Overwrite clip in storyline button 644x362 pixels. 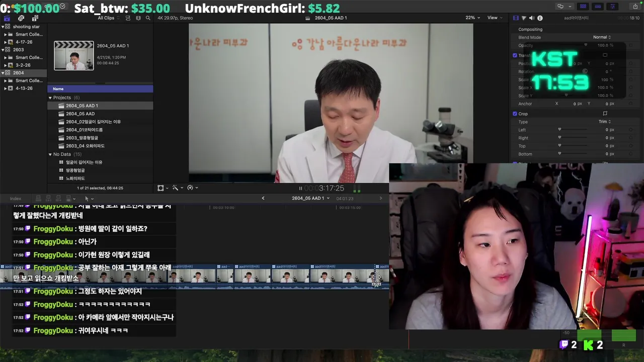point(69,199)
